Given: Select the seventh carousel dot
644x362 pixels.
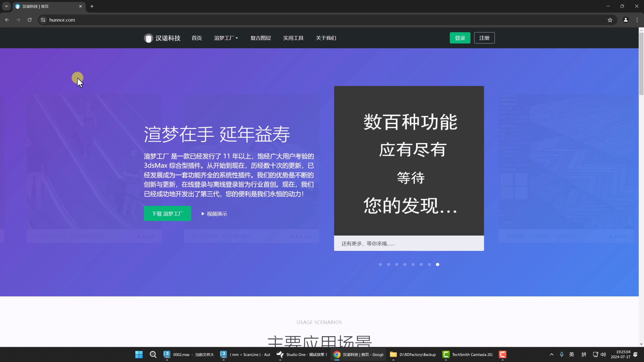Looking at the screenshot, I should click(429, 264).
